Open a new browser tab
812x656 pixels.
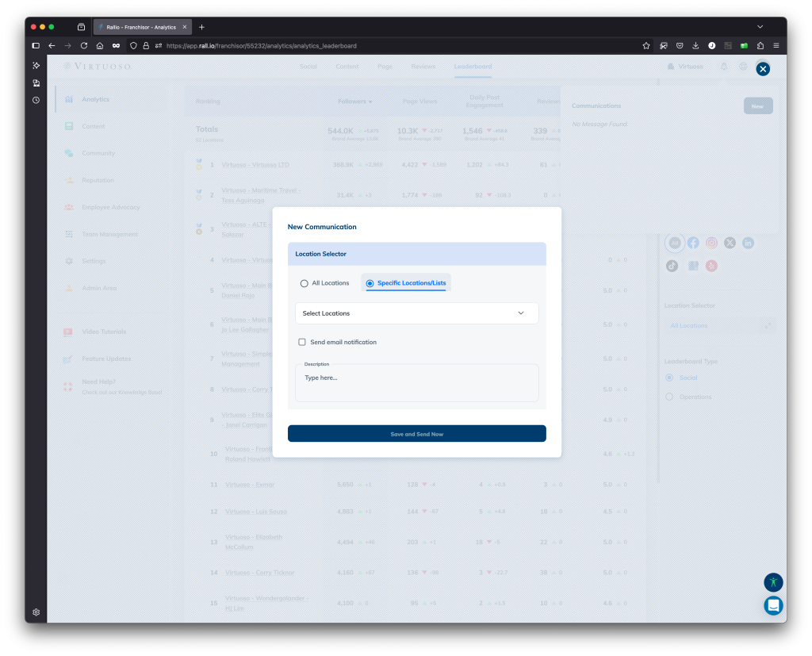(201, 27)
